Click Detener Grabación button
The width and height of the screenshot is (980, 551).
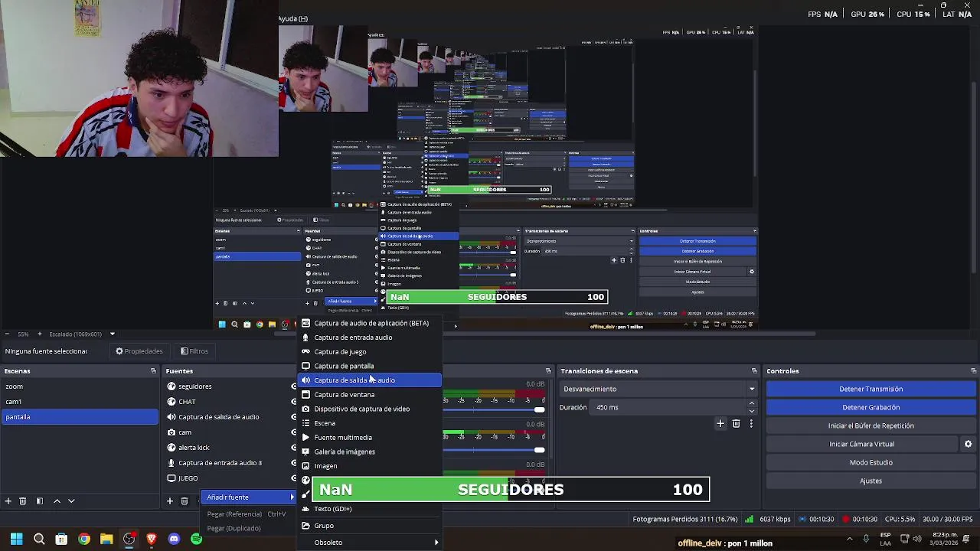pos(871,407)
